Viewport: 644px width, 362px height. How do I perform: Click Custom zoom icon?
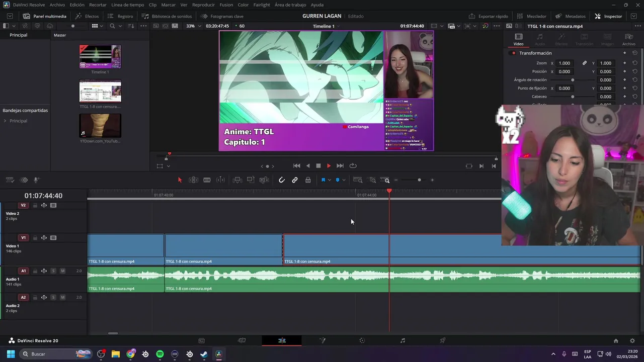tap(385, 180)
